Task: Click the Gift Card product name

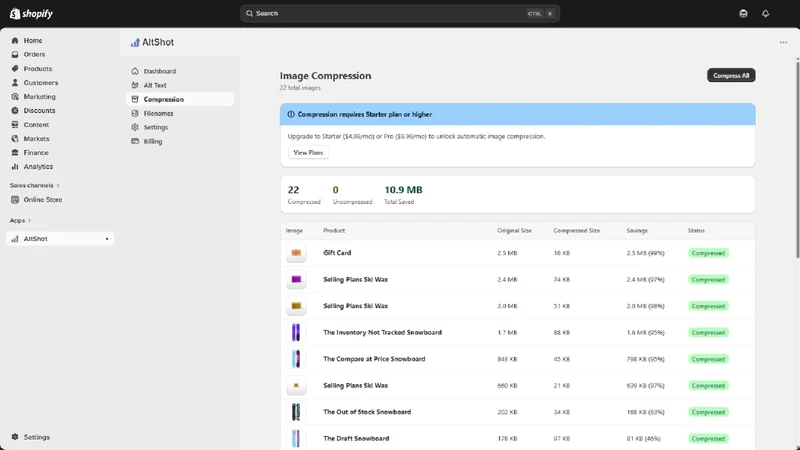Action: pos(337,253)
